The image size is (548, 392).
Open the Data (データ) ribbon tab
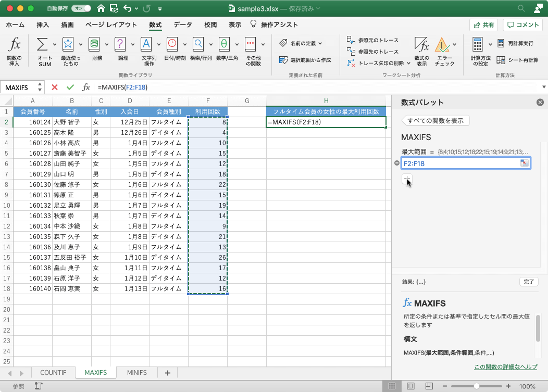(x=183, y=25)
